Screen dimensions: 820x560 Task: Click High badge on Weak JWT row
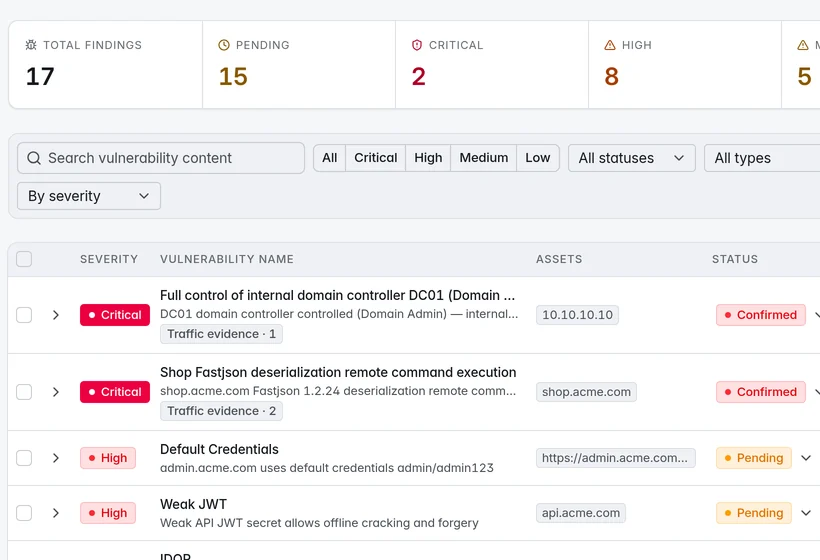click(x=108, y=513)
